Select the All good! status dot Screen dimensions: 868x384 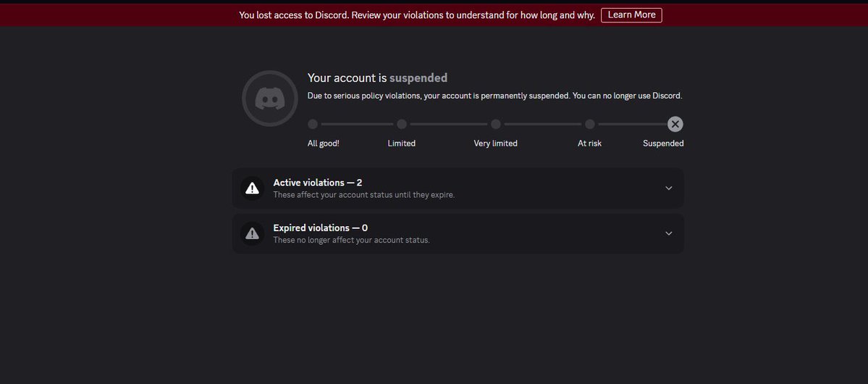[313, 124]
